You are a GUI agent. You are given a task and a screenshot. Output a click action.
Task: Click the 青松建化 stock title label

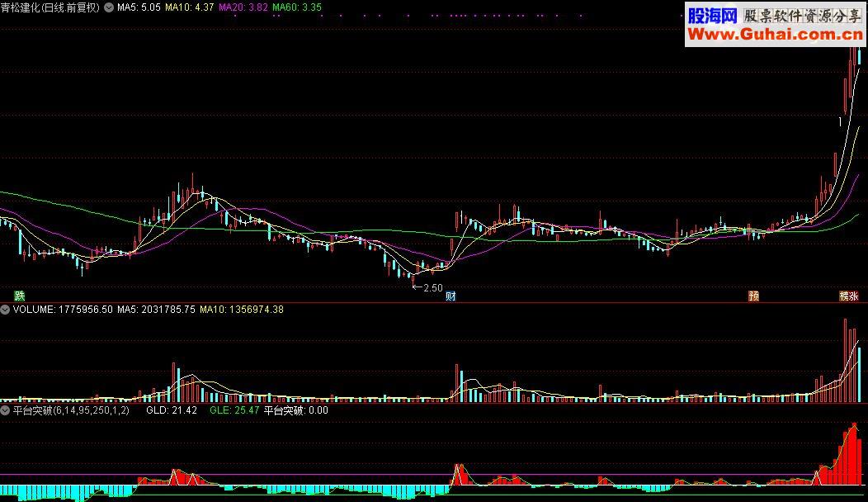click(50, 7)
